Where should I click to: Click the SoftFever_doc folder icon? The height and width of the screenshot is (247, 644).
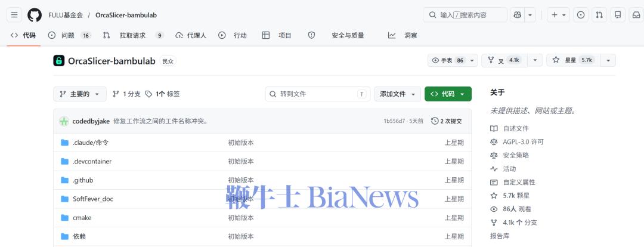pos(64,199)
